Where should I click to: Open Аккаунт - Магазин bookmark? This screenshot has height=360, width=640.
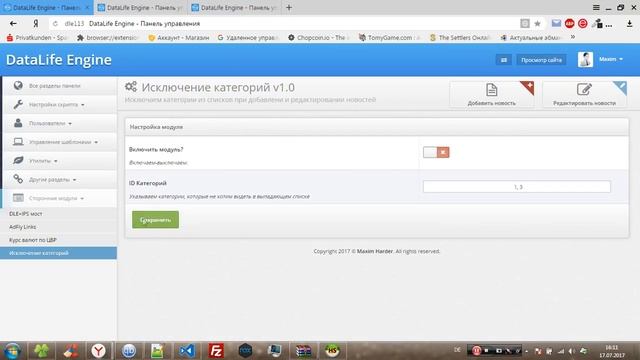coord(179,38)
